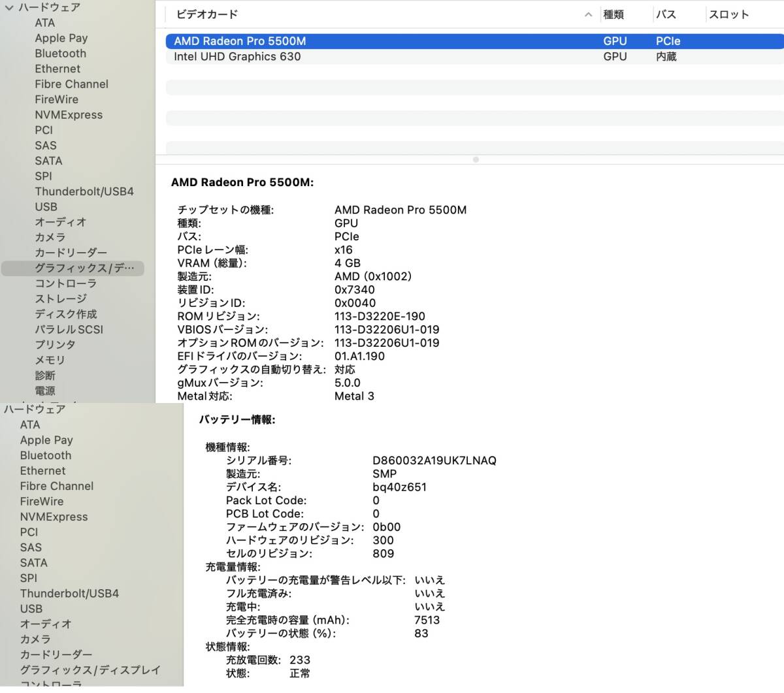Select Intel UHD Graphics 630 row
Viewport: 784px width, 693px height.
pyautogui.click(x=475, y=57)
